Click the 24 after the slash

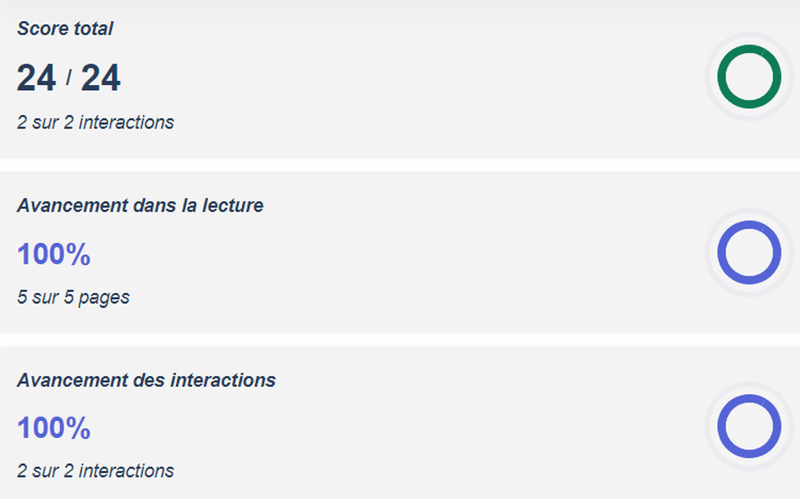[100, 77]
